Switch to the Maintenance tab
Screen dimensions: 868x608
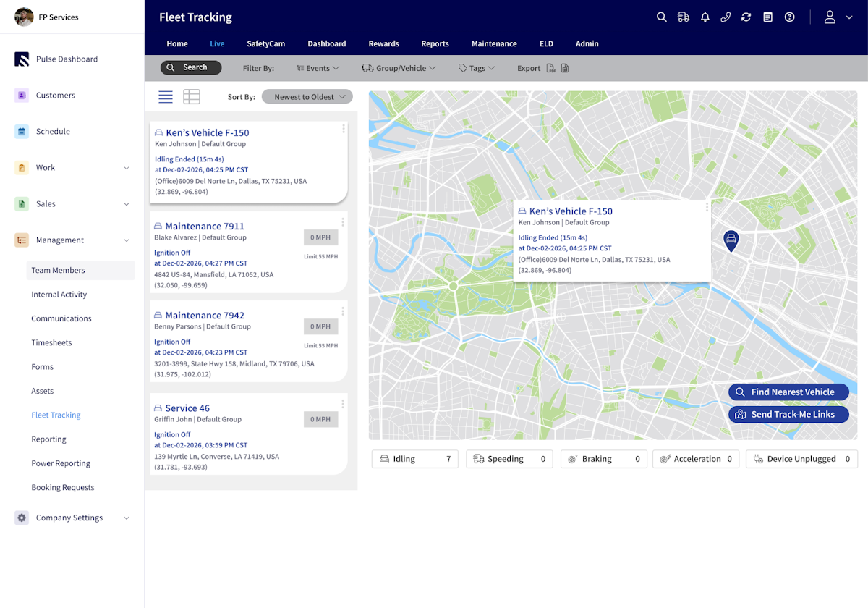pyautogui.click(x=494, y=43)
